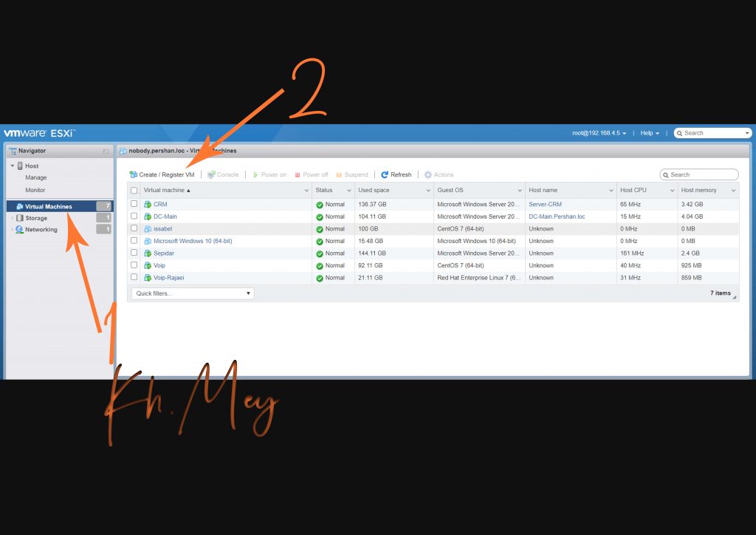Select Monitor under Host
This screenshot has width=756, height=535.
click(x=35, y=190)
